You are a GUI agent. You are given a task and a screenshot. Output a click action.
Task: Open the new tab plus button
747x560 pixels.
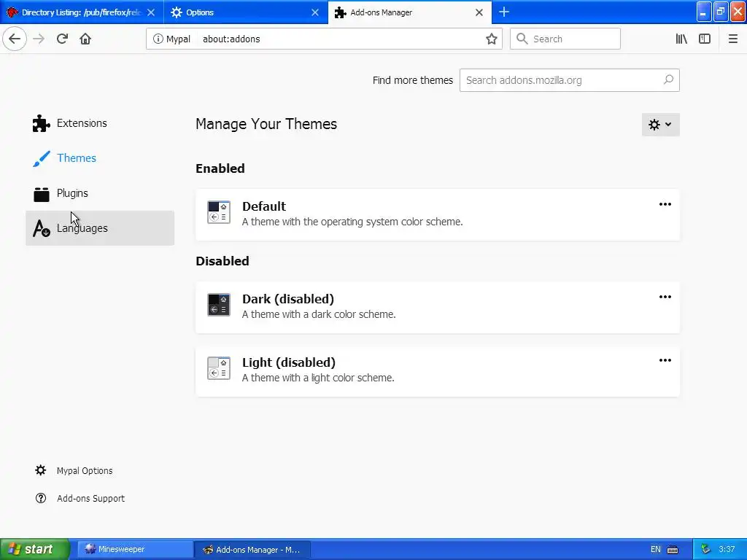pos(504,12)
